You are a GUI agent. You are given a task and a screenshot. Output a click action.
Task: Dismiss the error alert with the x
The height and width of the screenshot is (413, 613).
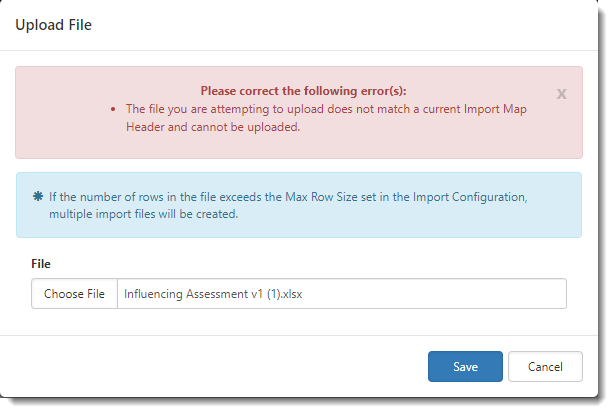[561, 94]
